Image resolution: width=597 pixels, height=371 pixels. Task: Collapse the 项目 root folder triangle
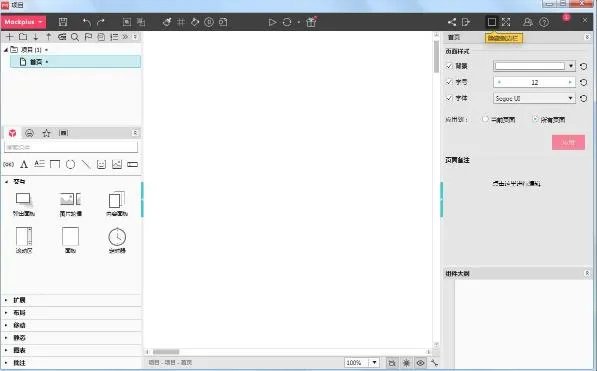pyautogui.click(x=6, y=50)
